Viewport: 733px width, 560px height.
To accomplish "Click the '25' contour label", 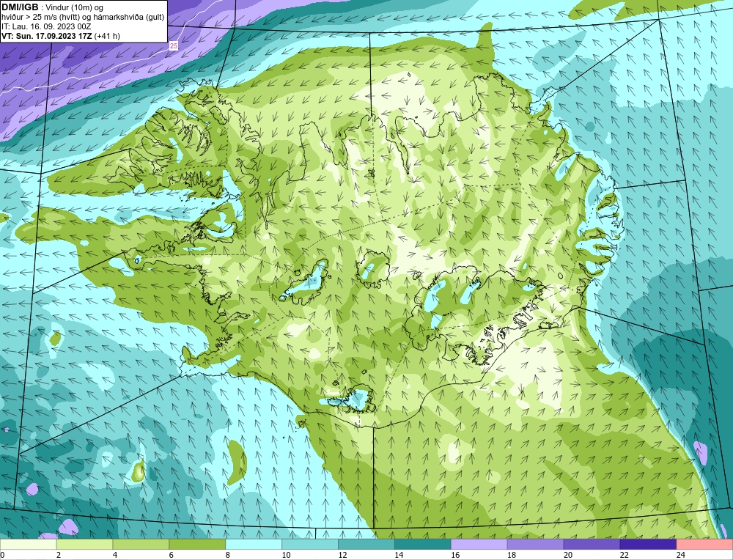I will pyautogui.click(x=174, y=45).
